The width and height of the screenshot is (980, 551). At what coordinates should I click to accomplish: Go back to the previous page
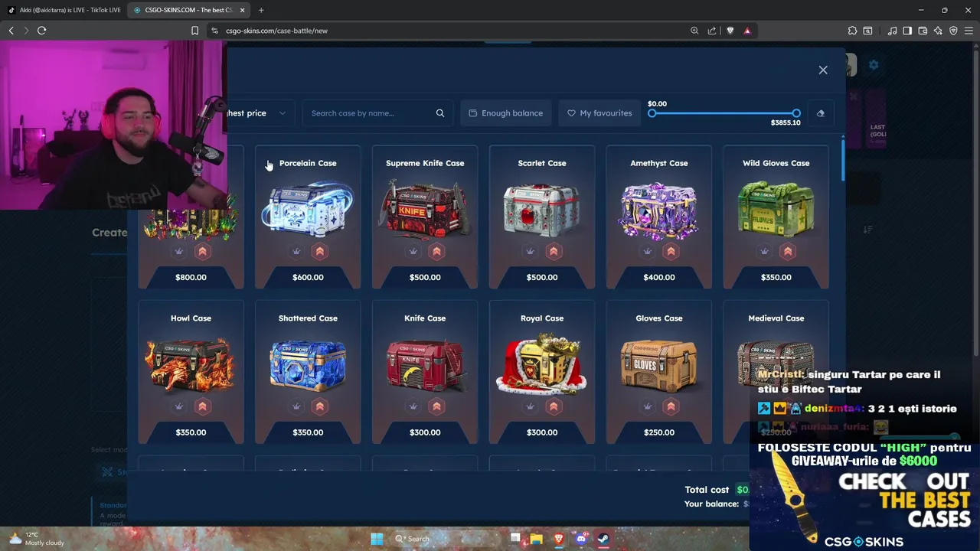(x=11, y=31)
